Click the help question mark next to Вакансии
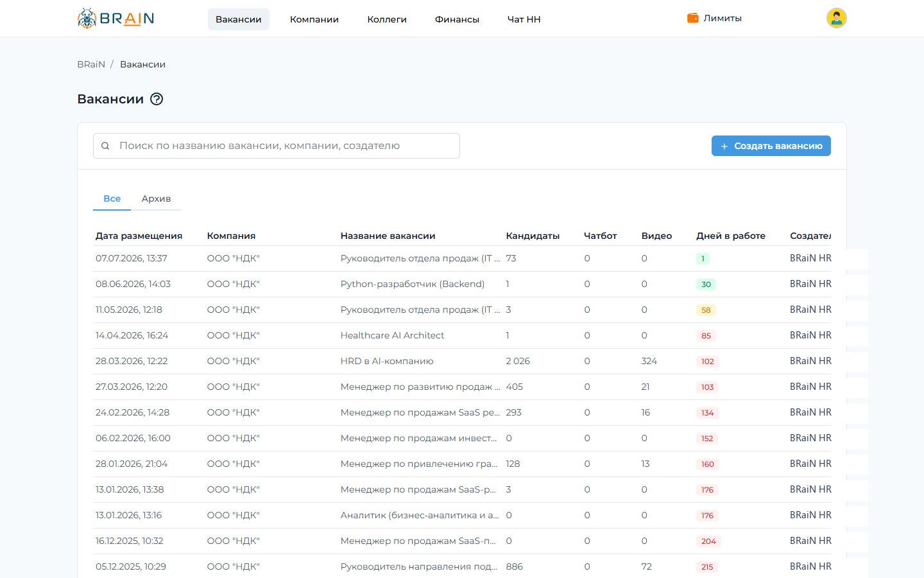Screen dimensions: 924x578 (x=157, y=99)
